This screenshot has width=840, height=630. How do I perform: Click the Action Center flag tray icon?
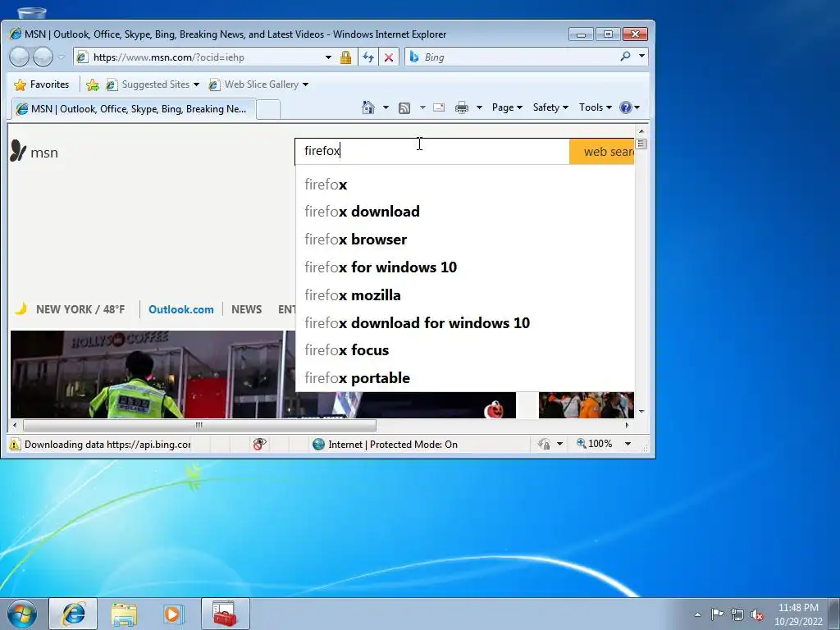point(717,614)
